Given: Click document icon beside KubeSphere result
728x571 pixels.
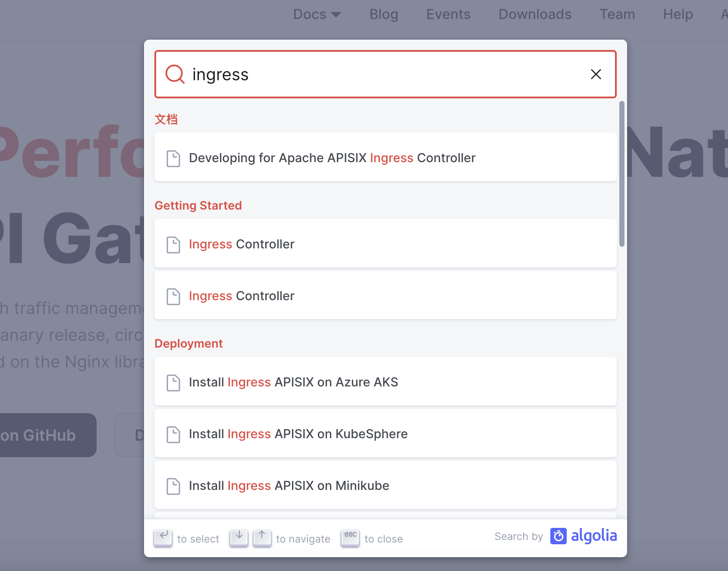Looking at the screenshot, I should tap(173, 434).
